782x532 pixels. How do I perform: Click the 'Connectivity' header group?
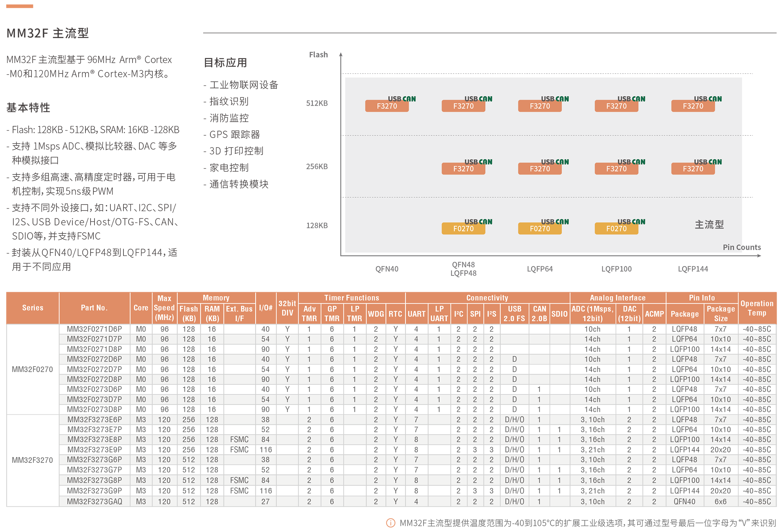487,297
